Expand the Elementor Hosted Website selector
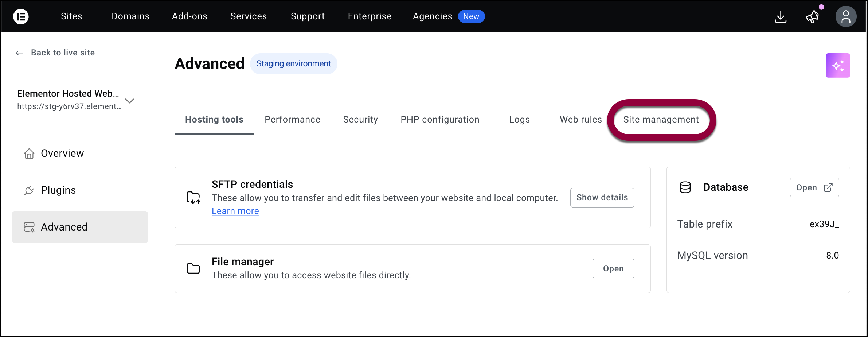The image size is (868, 337). tap(130, 101)
